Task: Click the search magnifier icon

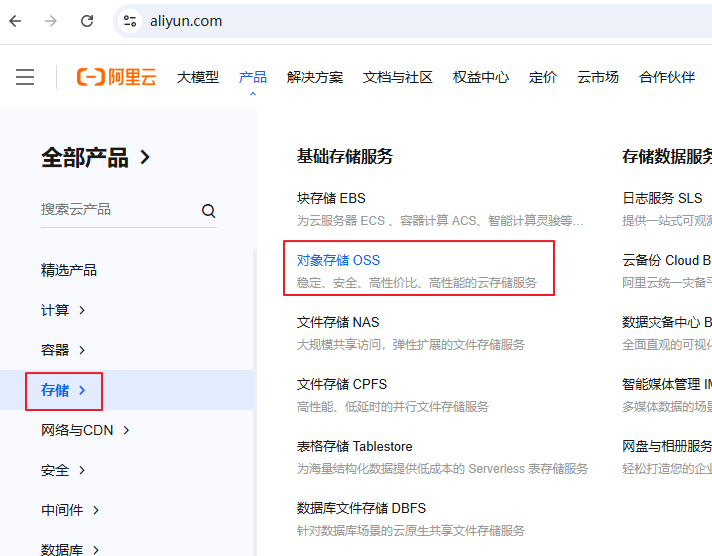Action: (208, 210)
